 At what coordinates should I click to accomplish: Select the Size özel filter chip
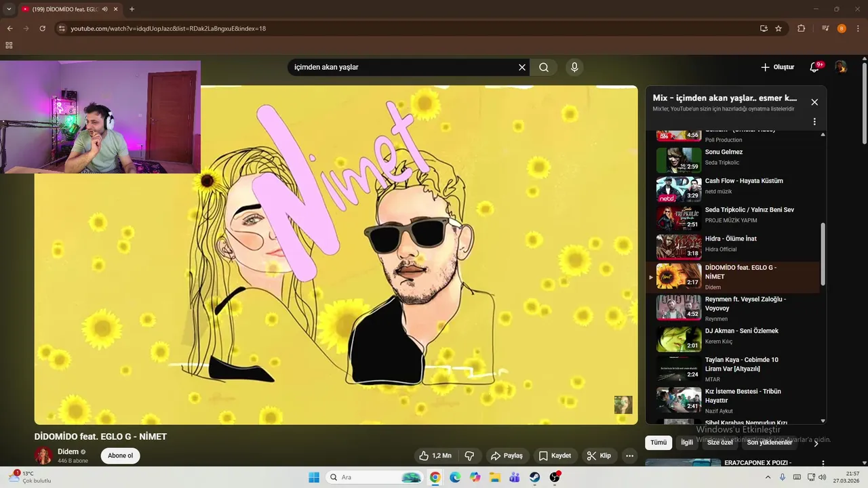click(720, 443)
